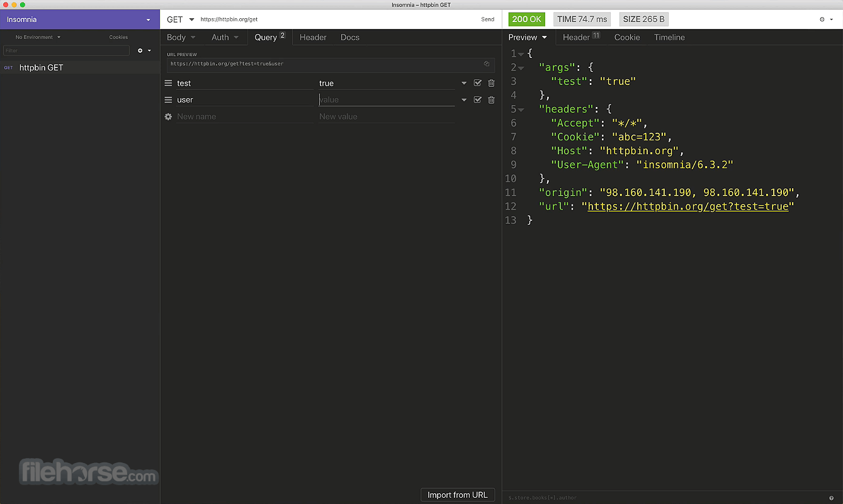Screen dimensions: 843x504
Task: Open the No Environment dropdown
Action: 38,37
